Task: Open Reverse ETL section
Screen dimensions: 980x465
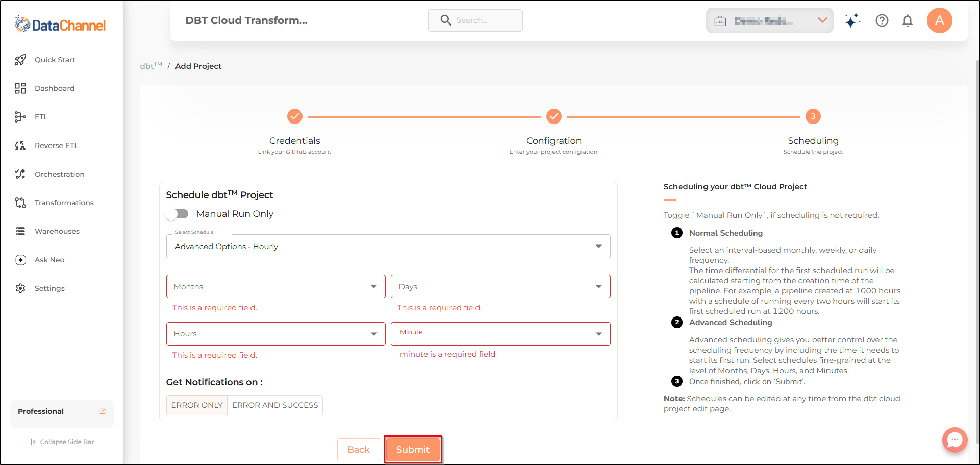Action: [x=57, y=145]
